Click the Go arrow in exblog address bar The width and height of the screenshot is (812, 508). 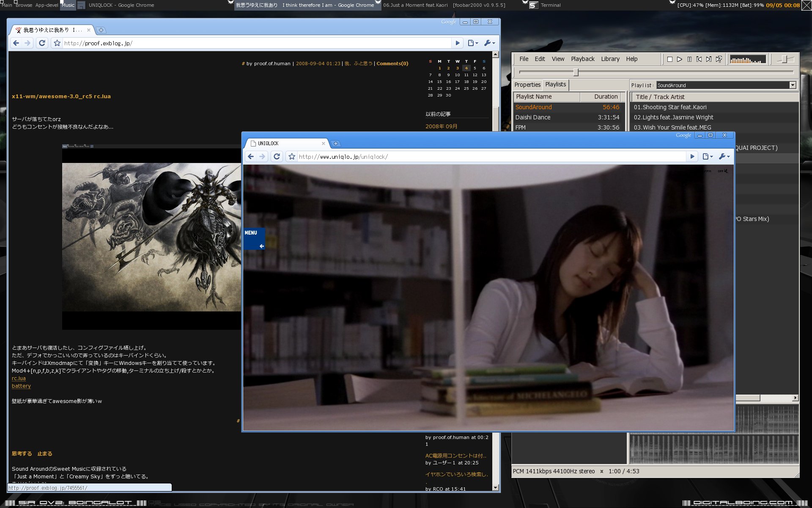point(457,43)
